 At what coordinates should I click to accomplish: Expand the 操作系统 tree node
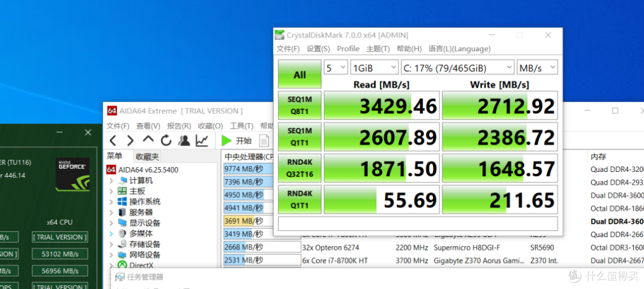coord(112,202)
